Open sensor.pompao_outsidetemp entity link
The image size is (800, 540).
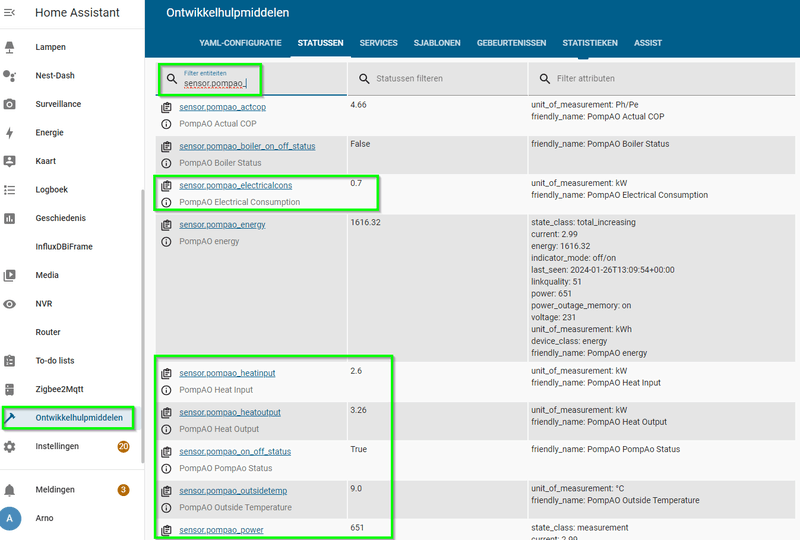[233, 491]
